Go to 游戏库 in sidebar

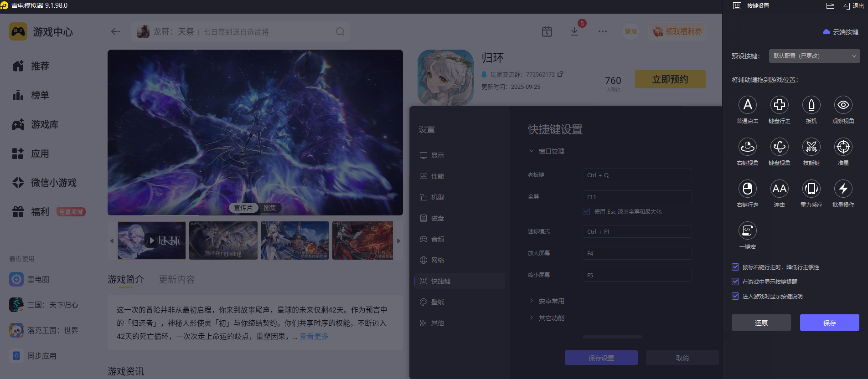(x=36, y=124)
